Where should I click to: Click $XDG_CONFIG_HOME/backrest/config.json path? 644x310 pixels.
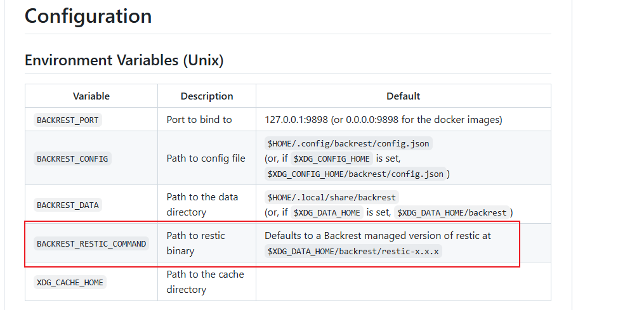point(356,174)
